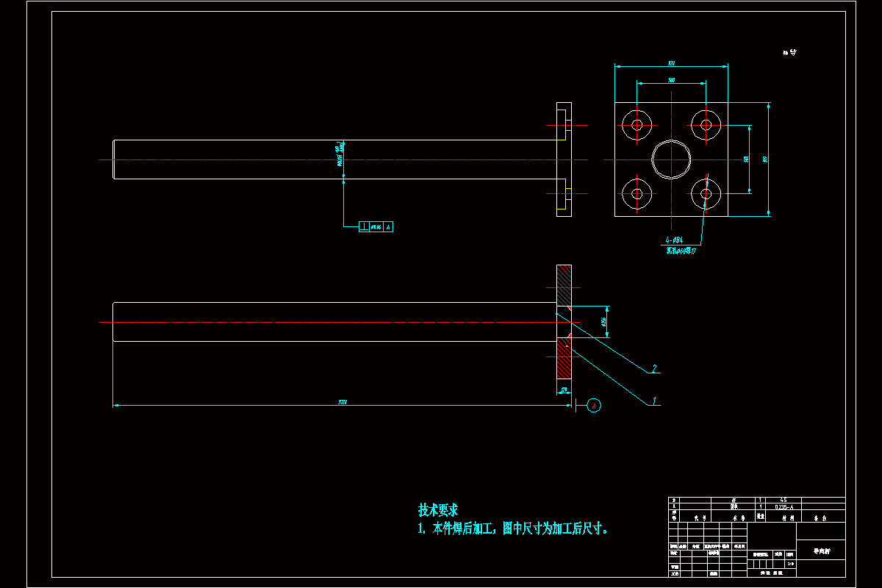882x588 pixels.
Task: Select the '3720' overall length dimension
Action: click(343, 402)
